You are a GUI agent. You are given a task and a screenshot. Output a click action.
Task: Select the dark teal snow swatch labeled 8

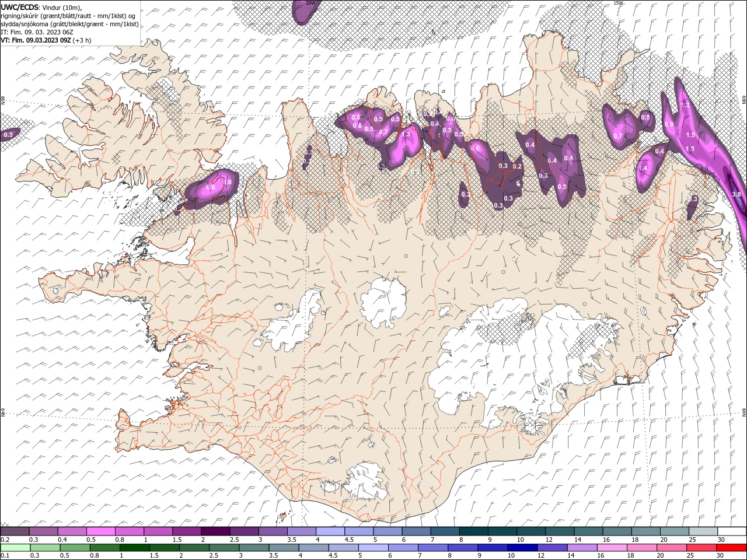(473, 531)
